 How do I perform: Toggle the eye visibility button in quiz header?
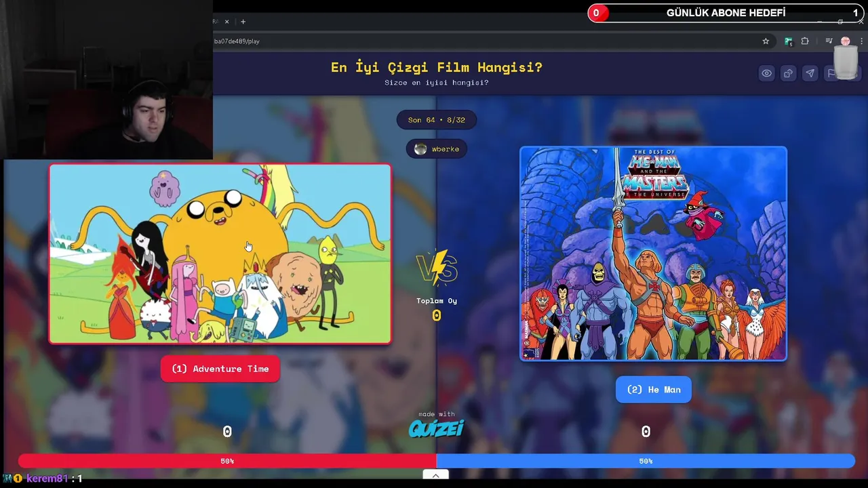(x=766, y=73)
